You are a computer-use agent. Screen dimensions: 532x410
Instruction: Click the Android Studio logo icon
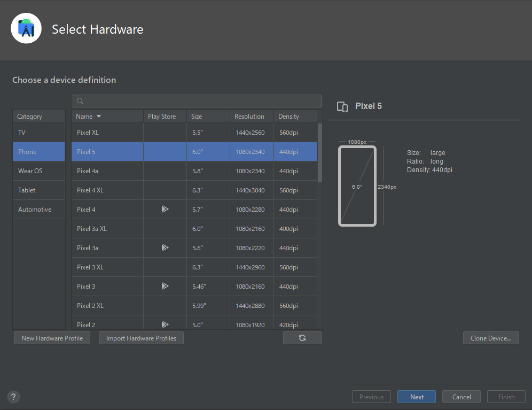click(x=26, y=28)
